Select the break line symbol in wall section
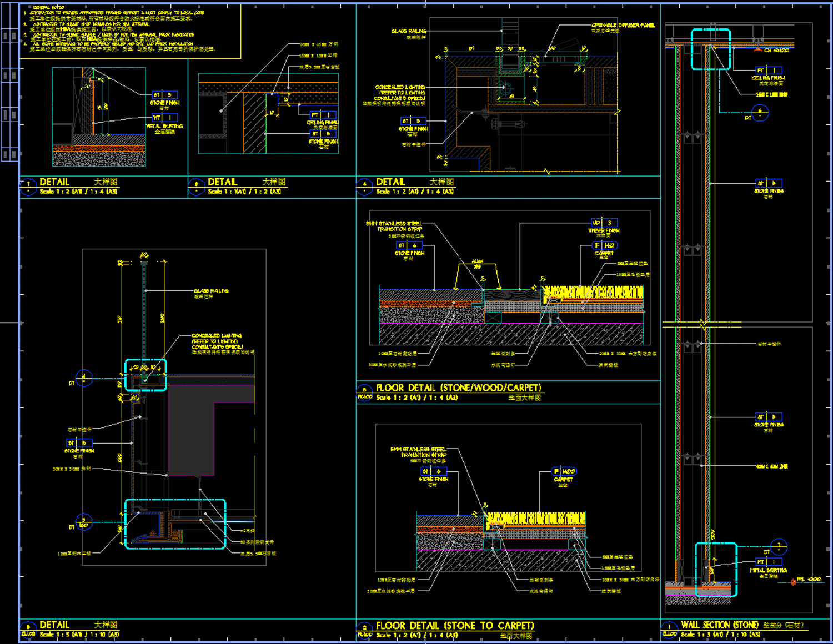The height and width of the screenshot is (644, 833). (x=704, y=323)
